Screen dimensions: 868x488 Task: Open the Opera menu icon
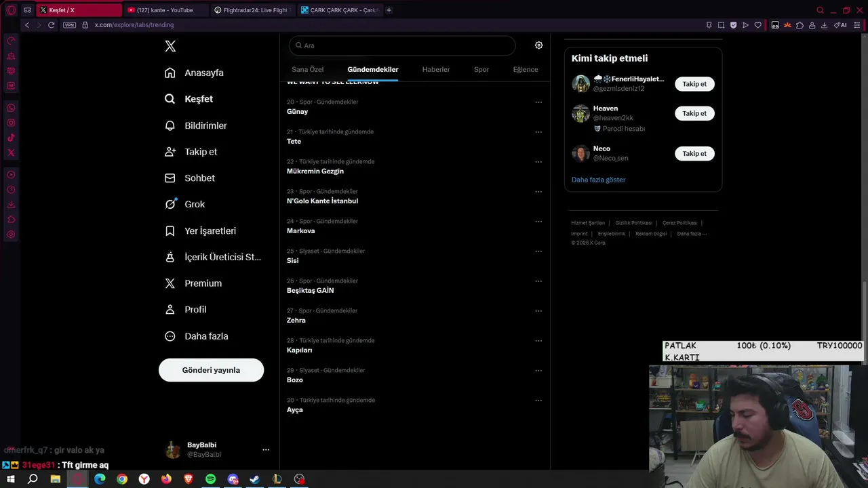(11, 10)
